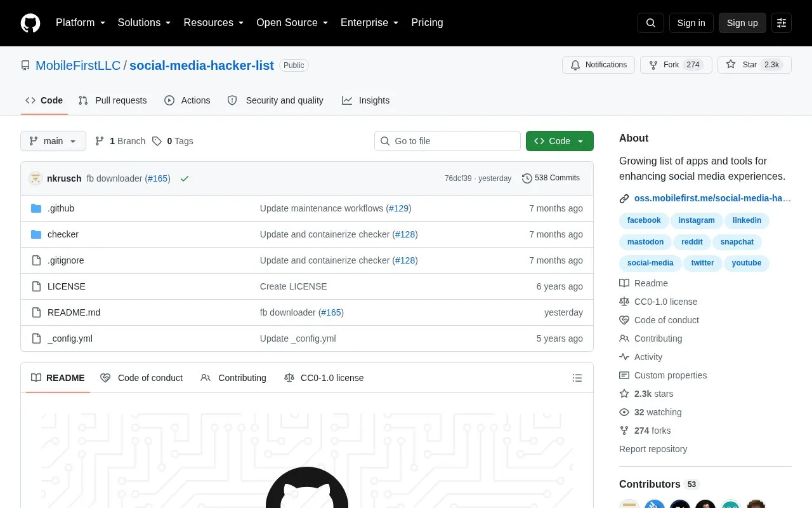The image size is (812, 508).
Task: Click the green commit status checkmark
Action: [185, 178]
